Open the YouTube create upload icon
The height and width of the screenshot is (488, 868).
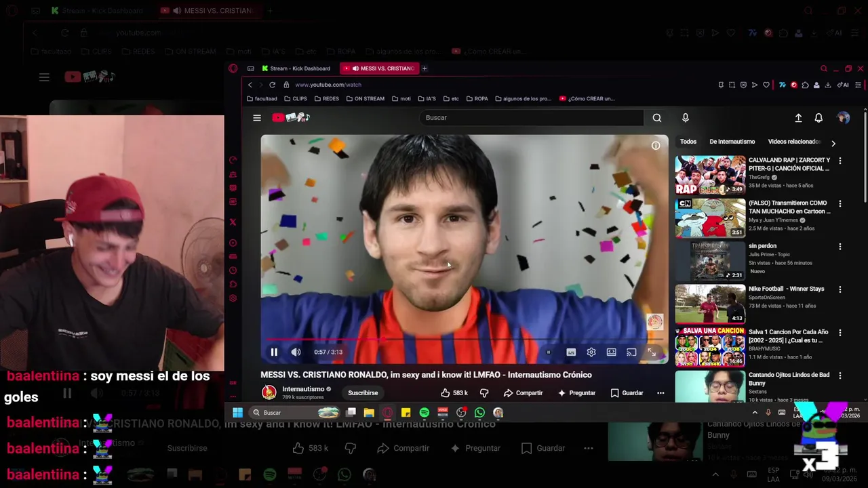tap(798, 118)
